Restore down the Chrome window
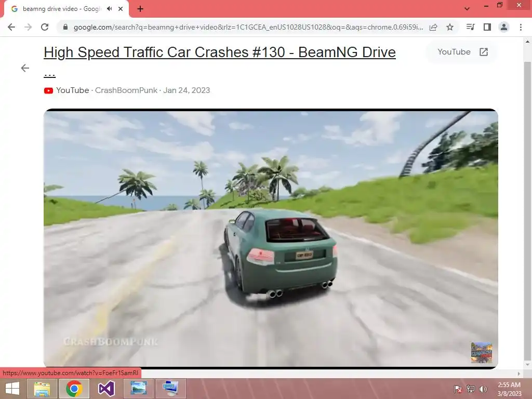This screenshot has width=532, height=399. point(500,5)
